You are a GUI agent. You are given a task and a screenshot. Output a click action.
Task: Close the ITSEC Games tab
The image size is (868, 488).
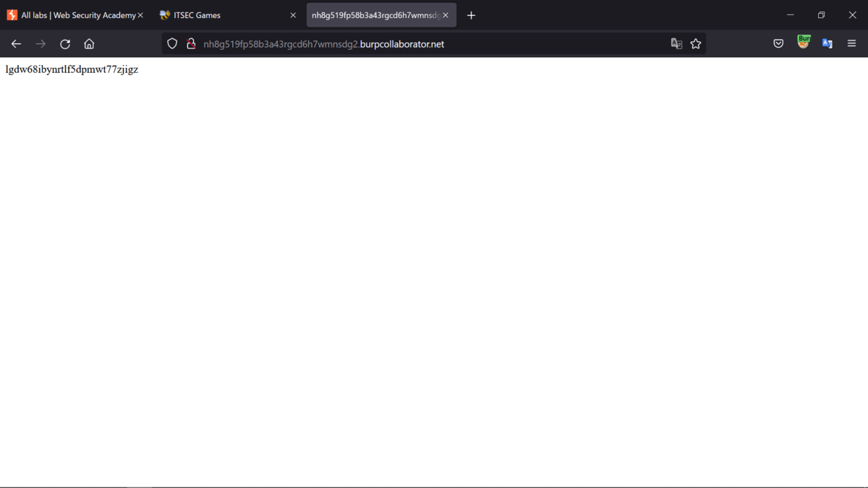pyautogui.click(x=293, y=15)
